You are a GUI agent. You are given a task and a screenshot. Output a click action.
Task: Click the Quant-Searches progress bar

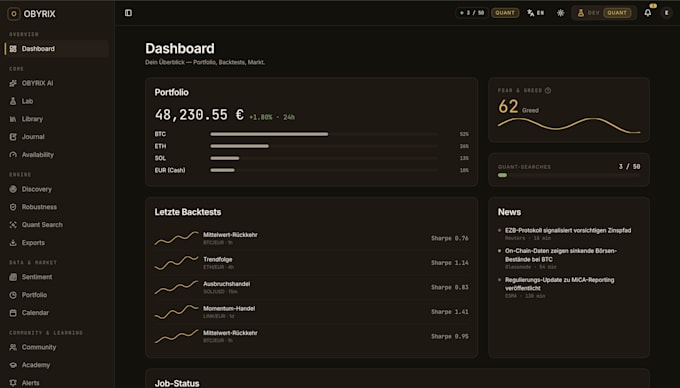pos(569,175)
